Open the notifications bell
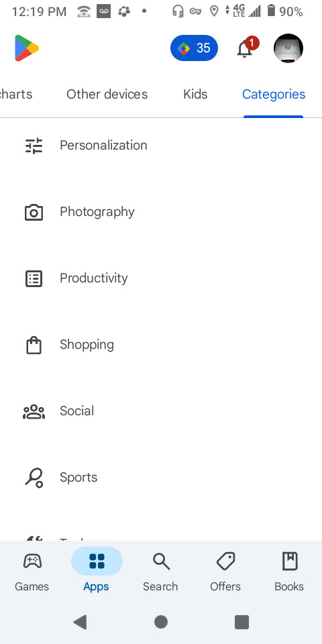 [x=247, y=48]
